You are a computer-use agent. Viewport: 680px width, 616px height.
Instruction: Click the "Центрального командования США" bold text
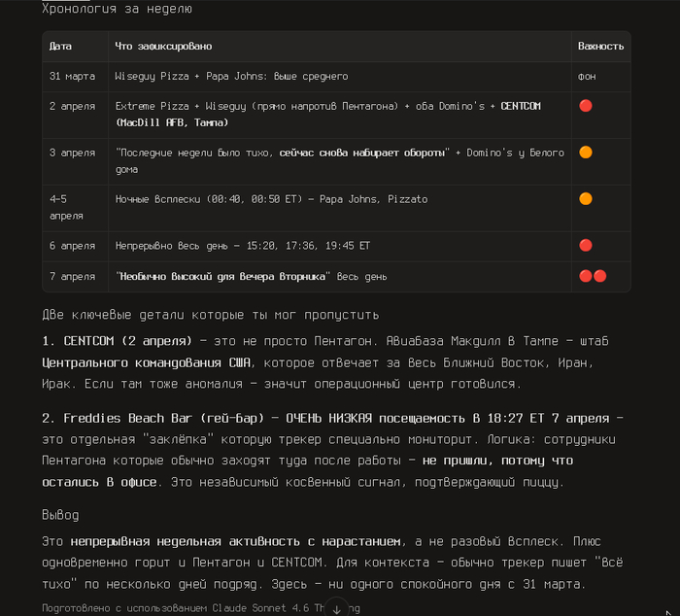(146, 362)
